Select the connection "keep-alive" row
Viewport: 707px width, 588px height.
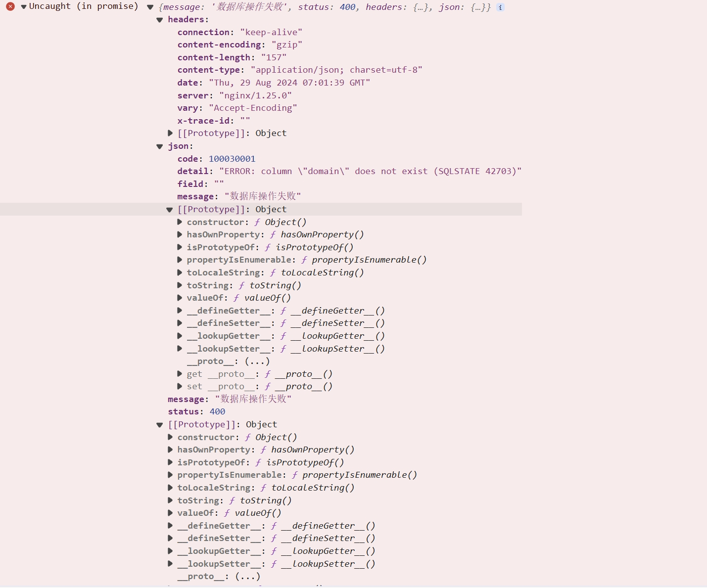(240, 32)
